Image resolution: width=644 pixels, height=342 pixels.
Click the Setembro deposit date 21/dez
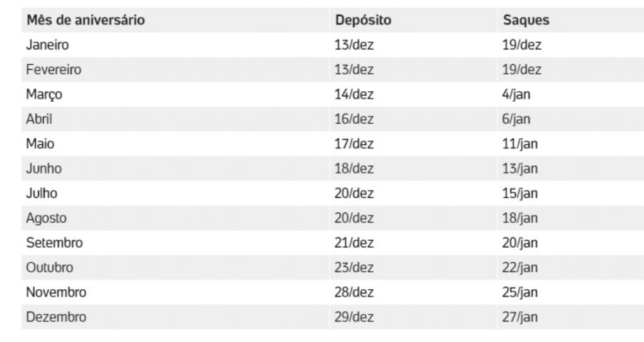click(354, 243)
